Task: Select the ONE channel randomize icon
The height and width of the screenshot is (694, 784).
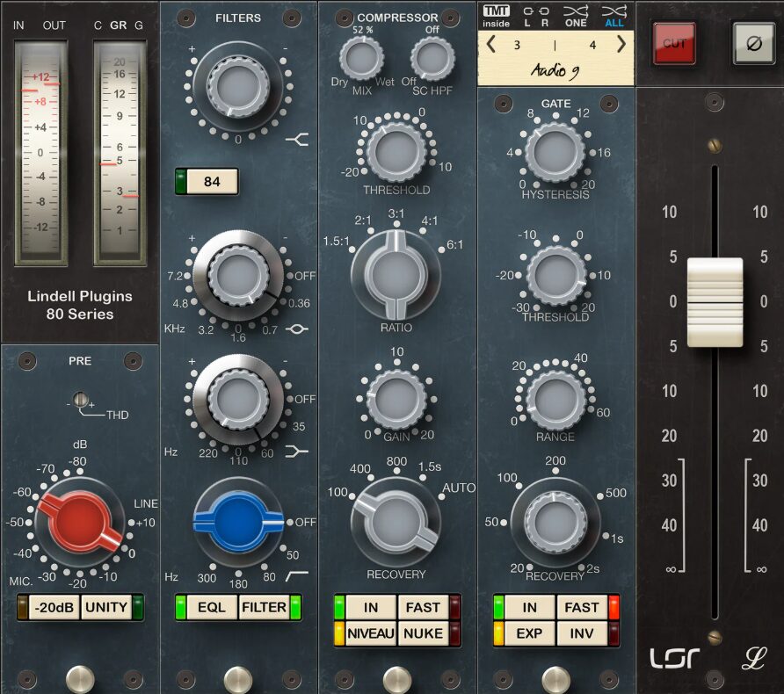Action: [576, 17]
